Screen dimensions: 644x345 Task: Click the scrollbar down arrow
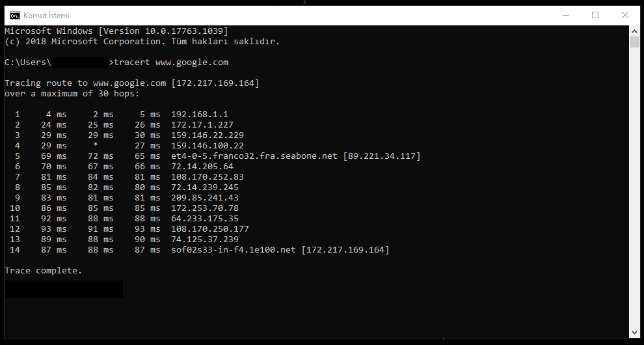pyautogui.click(x=634, y=333)
